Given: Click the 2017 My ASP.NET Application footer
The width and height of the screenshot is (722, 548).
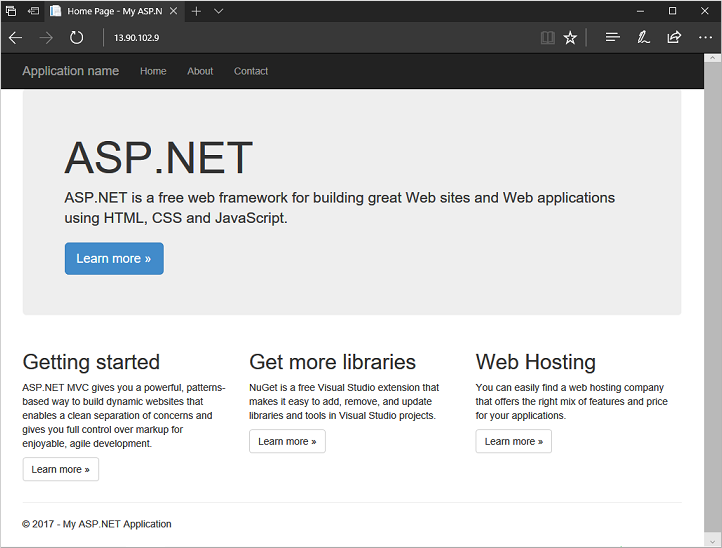Looking at the screenshot, I should [x=97, y=524].
